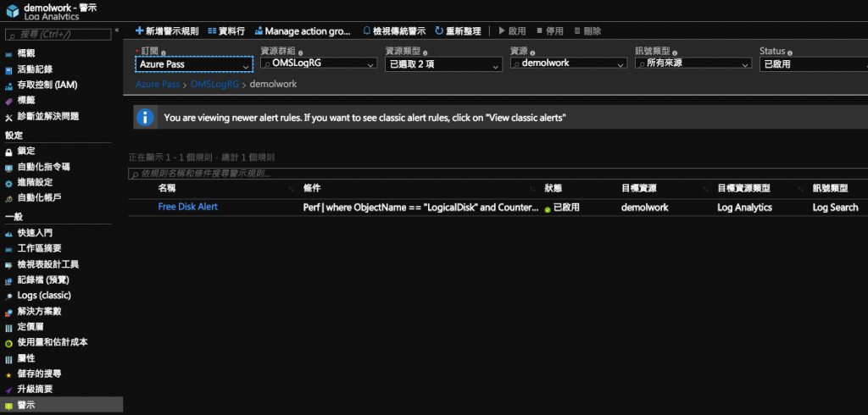Click the plus icon for 新增警示規則

click(140, 31)
